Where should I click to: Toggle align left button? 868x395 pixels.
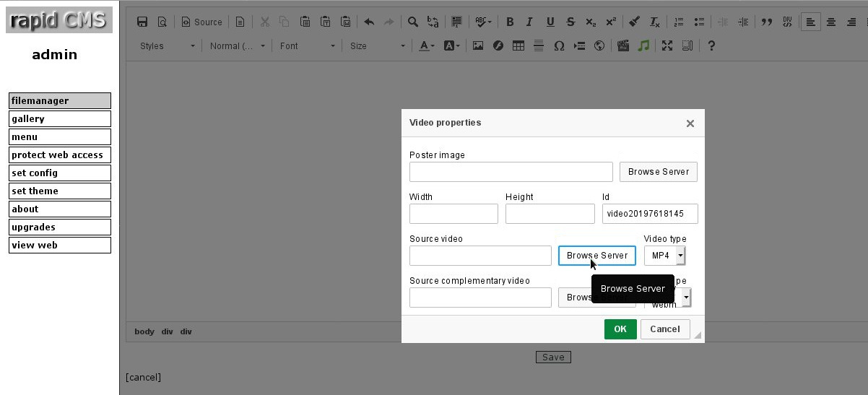coord(811,22)
